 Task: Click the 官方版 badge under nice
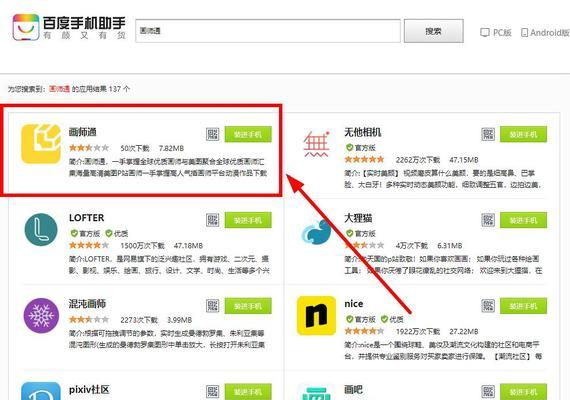coord(360,319)
